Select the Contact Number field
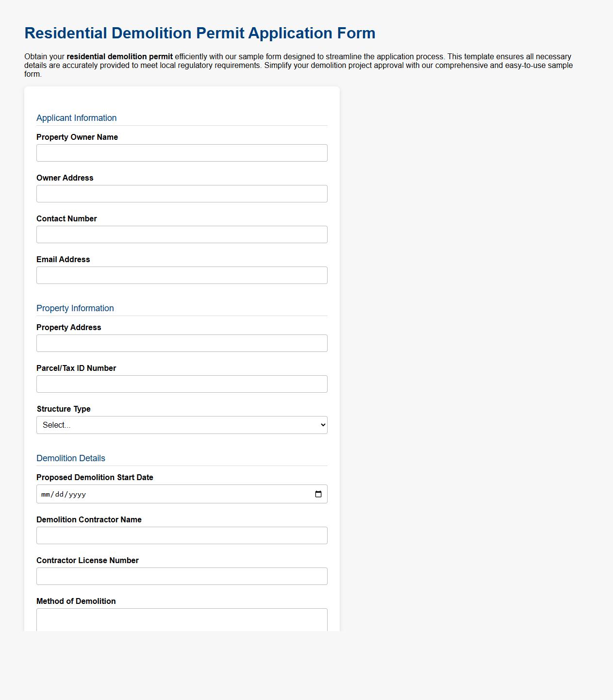 pyautogui.click(x=182, y=234)
